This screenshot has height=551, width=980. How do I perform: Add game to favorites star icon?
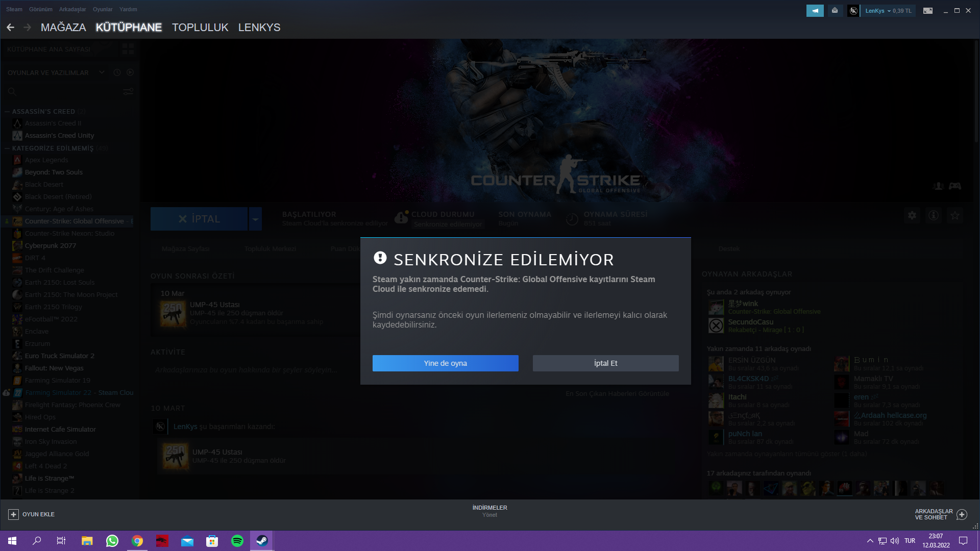pos(955,215)
